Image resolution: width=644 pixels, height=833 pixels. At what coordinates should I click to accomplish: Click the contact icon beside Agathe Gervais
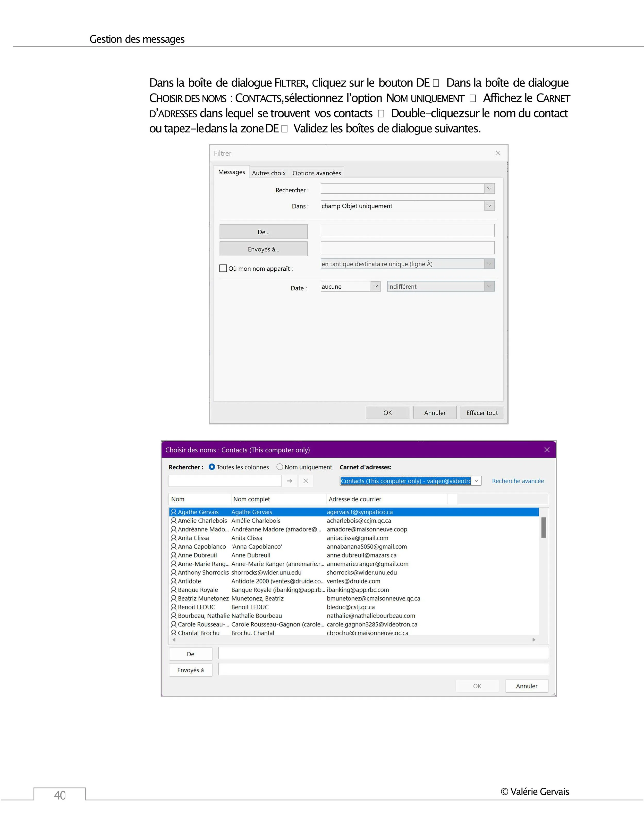pyautogui.click(x=174, y=512)
